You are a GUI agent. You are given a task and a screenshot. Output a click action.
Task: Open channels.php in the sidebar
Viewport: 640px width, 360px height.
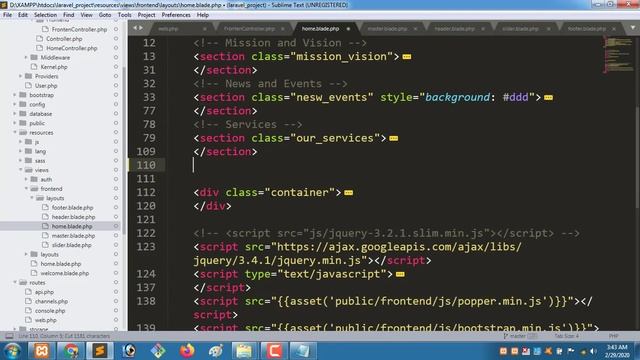coord(51,302)
